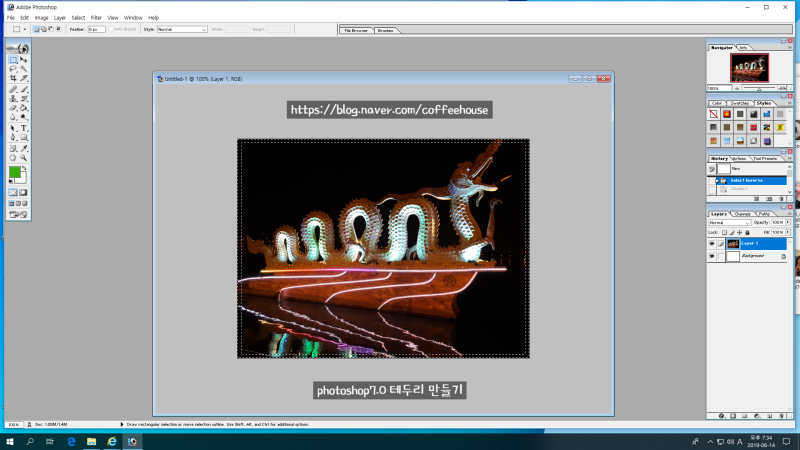
Task: Switch to the Swatches tab
Action: point(739,103)
